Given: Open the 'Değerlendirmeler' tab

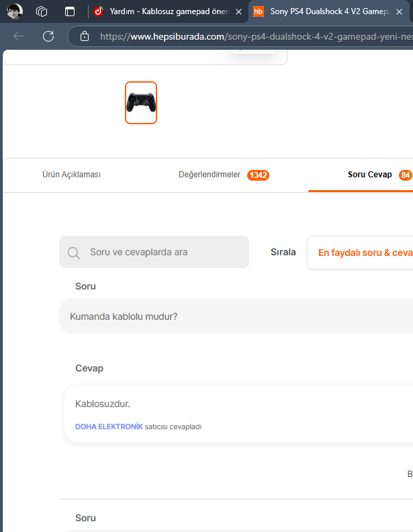Looking at the screenshot, I should 210,175.
